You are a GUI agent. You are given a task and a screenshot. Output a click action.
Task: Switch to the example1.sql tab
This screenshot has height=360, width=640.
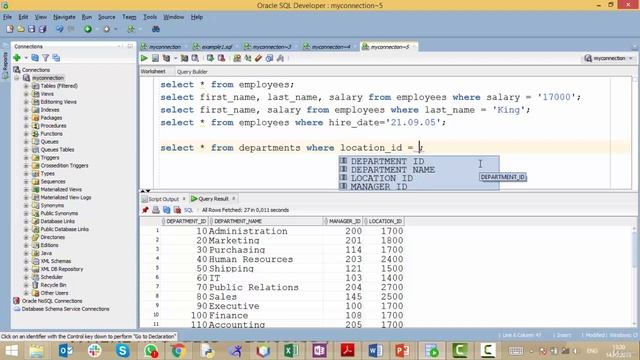tap(217, 47)
